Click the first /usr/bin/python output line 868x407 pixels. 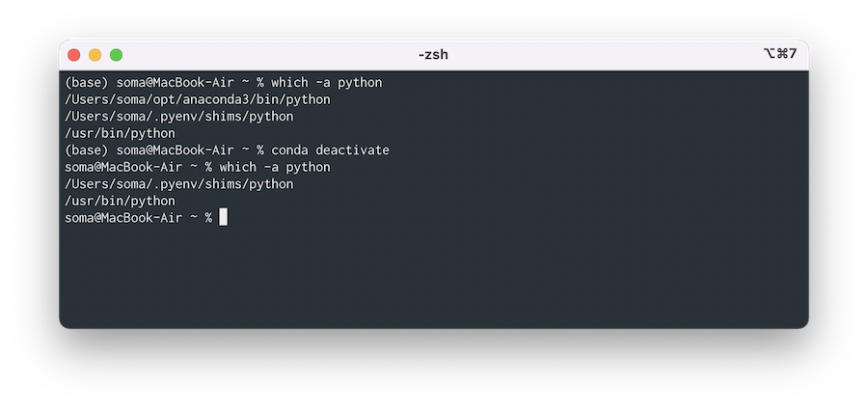coord(121,133)
